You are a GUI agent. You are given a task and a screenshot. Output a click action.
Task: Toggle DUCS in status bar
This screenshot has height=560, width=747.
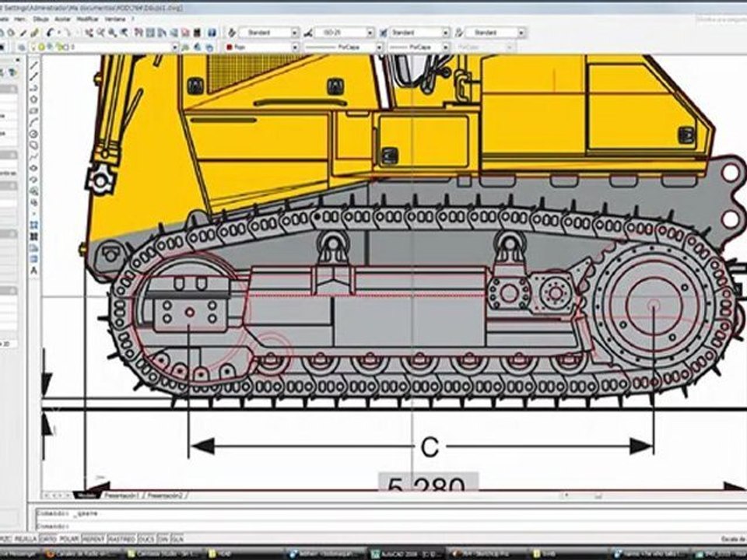[x=146, y=539]
